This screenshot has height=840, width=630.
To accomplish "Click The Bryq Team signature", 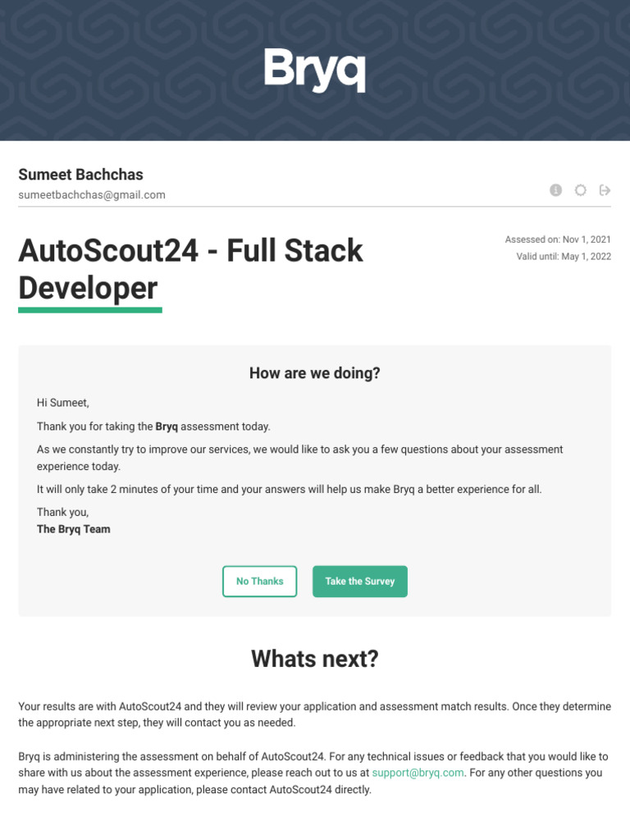I will (x=73, y=529).
